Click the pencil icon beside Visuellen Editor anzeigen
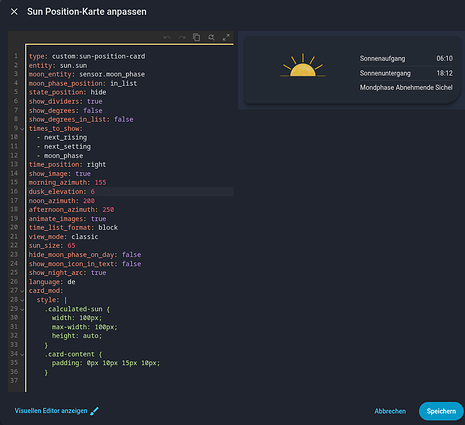 94,411
